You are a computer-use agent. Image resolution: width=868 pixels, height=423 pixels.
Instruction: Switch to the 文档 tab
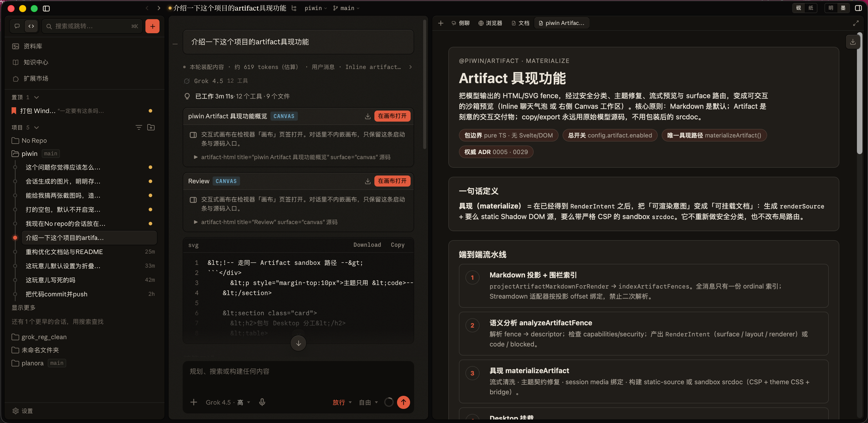tap(521, 23)
